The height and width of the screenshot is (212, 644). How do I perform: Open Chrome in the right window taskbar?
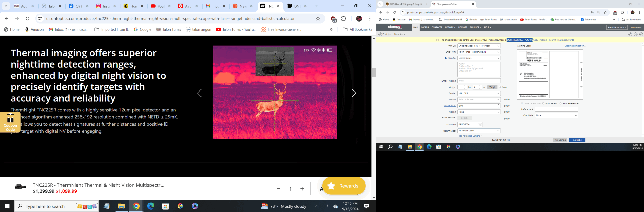tap(420, 147)
